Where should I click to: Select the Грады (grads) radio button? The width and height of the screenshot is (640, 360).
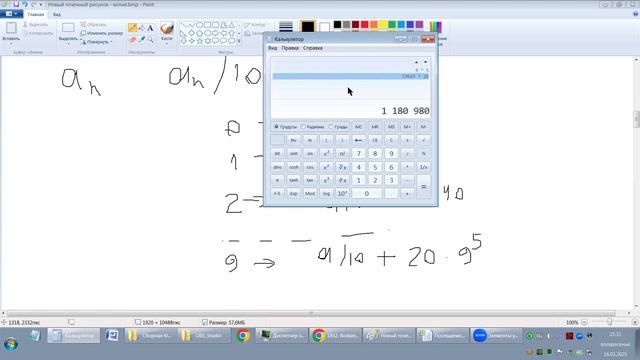click(331, 127)
